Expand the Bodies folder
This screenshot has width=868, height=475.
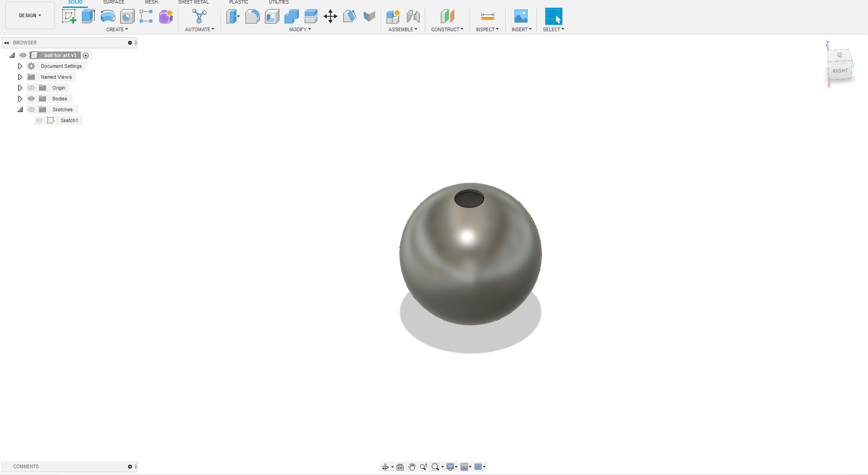(20, 99)
